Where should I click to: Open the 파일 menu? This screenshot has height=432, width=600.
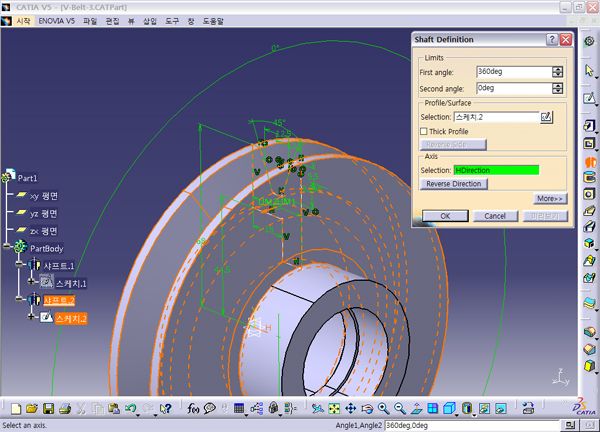coord(90,21)
